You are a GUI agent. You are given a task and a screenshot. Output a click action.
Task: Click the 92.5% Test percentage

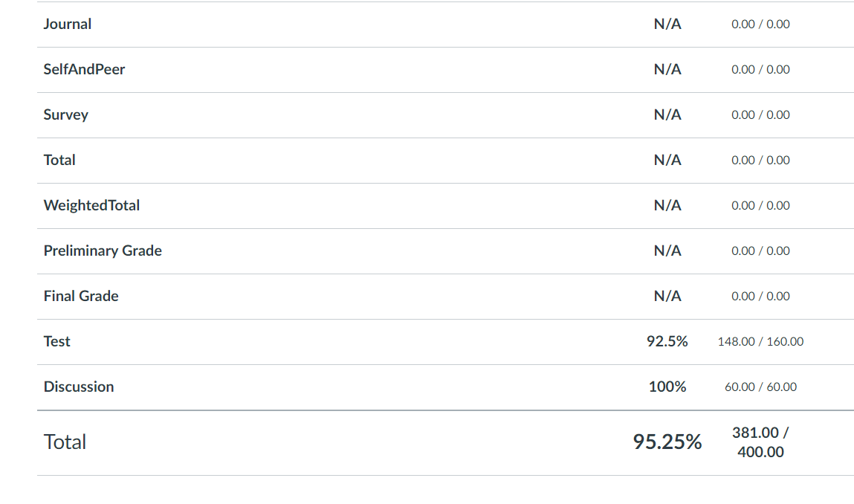[x=667, y=342]
